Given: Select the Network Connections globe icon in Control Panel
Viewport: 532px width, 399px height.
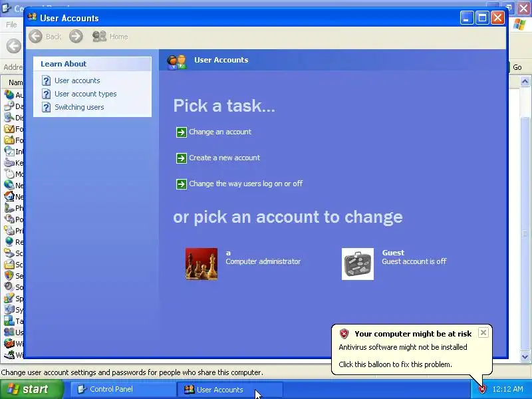Looking at the screenshot, I should tap(9, 185).
